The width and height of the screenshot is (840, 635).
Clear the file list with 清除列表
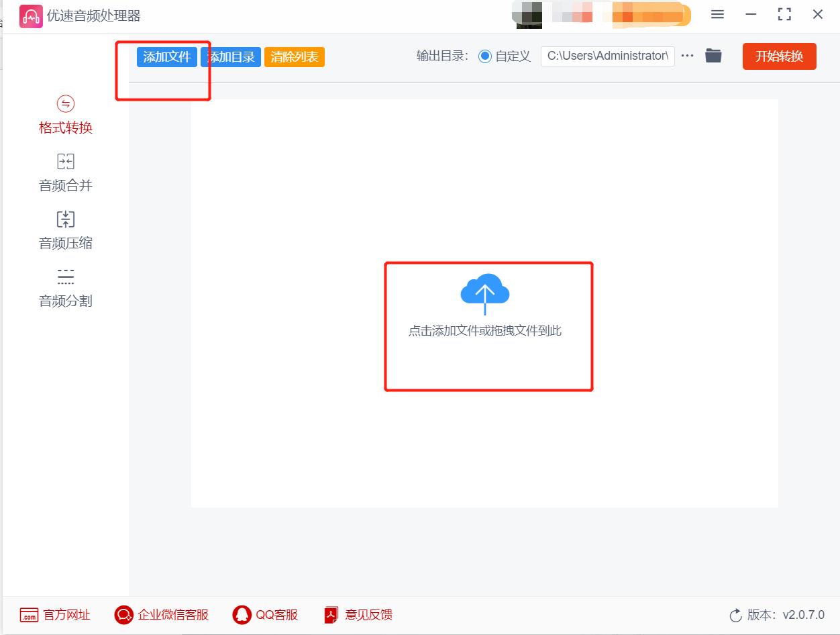(x=294, y=57)
